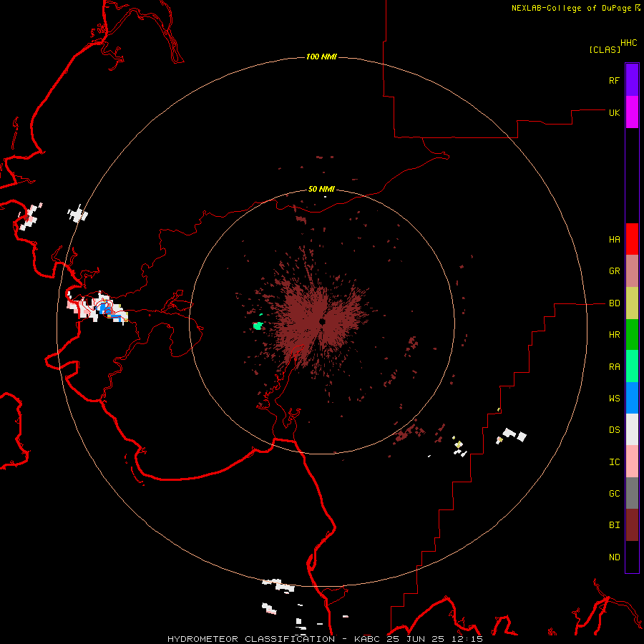Click the "RF" legend label

click(614, 80)
